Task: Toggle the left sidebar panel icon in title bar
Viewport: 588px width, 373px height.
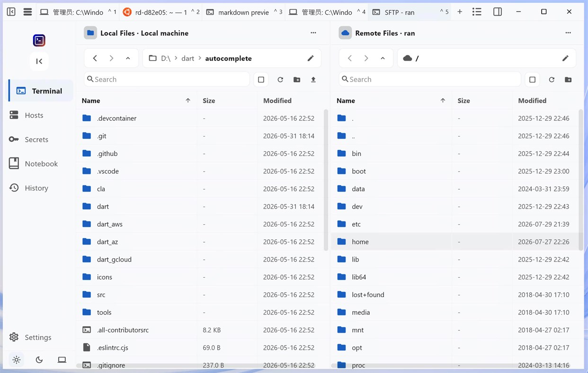Action: click(11, 12)
